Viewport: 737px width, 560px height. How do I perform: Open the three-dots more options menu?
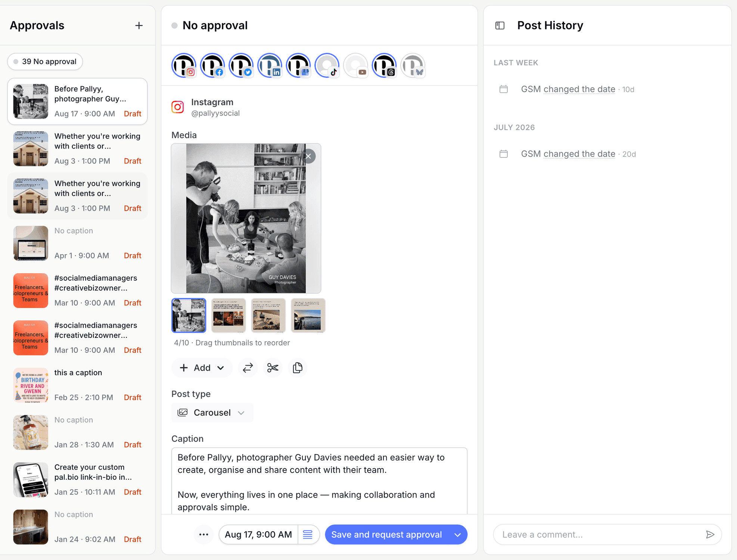pyautogui.click(x=204, y=535)
